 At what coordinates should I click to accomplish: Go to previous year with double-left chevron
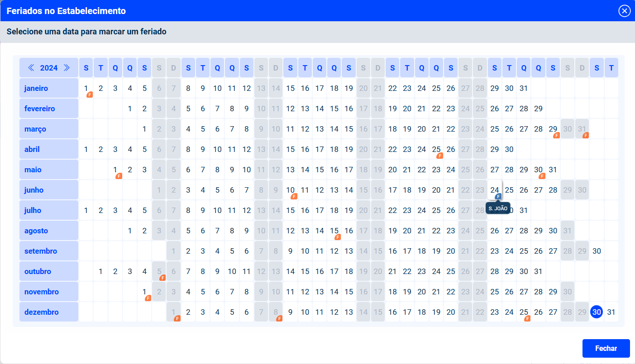[x=31, y=68]
